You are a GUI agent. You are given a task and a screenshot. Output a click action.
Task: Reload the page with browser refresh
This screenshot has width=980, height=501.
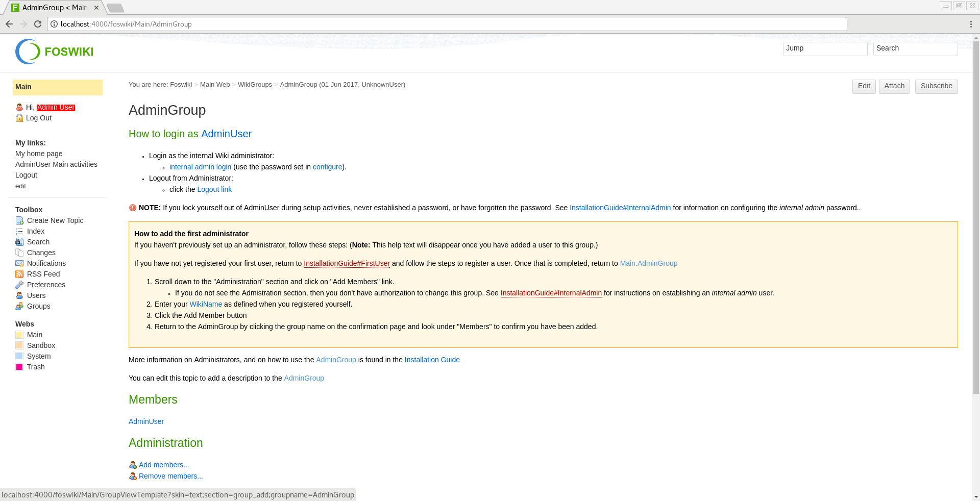[x=38, y=24]
